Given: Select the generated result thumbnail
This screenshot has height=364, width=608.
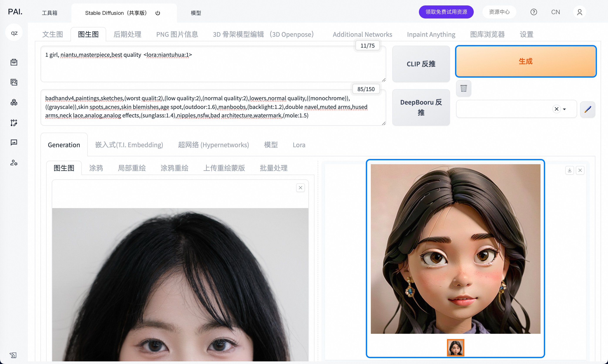Looking at the screenshot, I should coord(455,347).
